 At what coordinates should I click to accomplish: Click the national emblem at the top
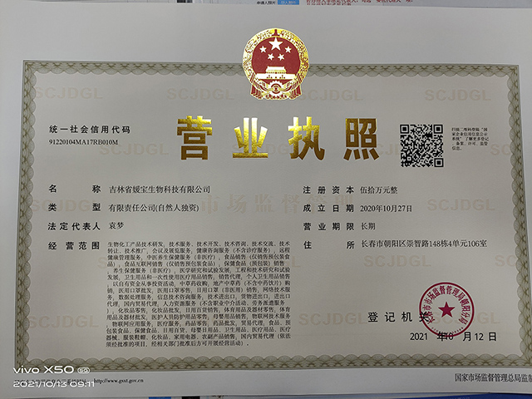click(x=275, y=64)
